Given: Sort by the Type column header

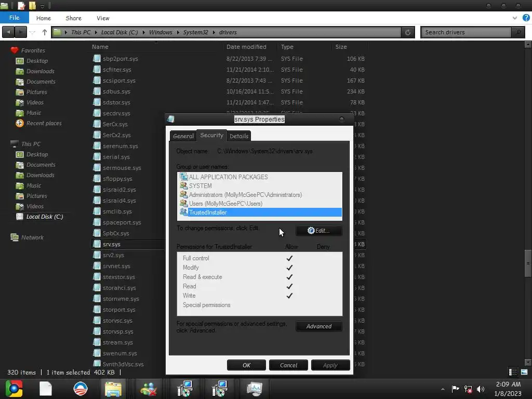Looking at the screenshot, I should pos(287,47).
